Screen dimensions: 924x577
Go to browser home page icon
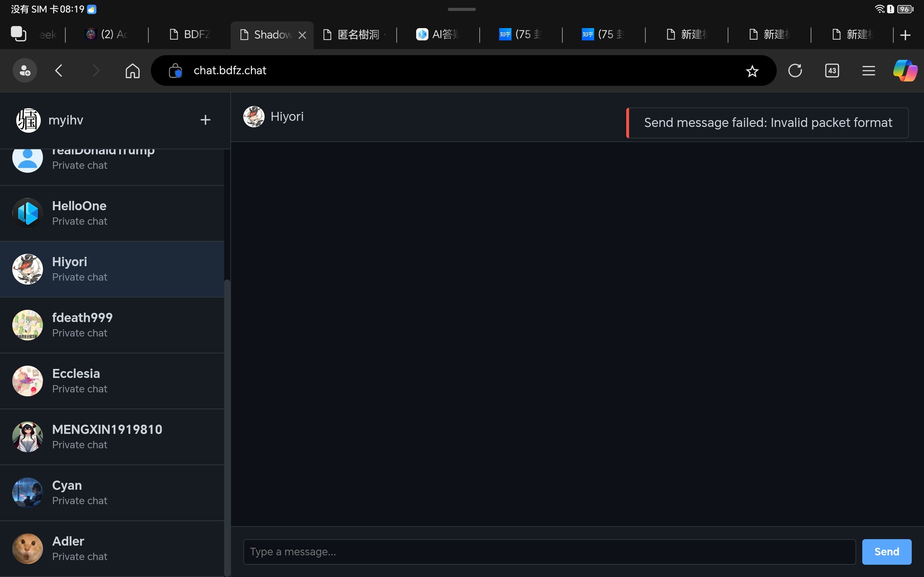point(132,71)
